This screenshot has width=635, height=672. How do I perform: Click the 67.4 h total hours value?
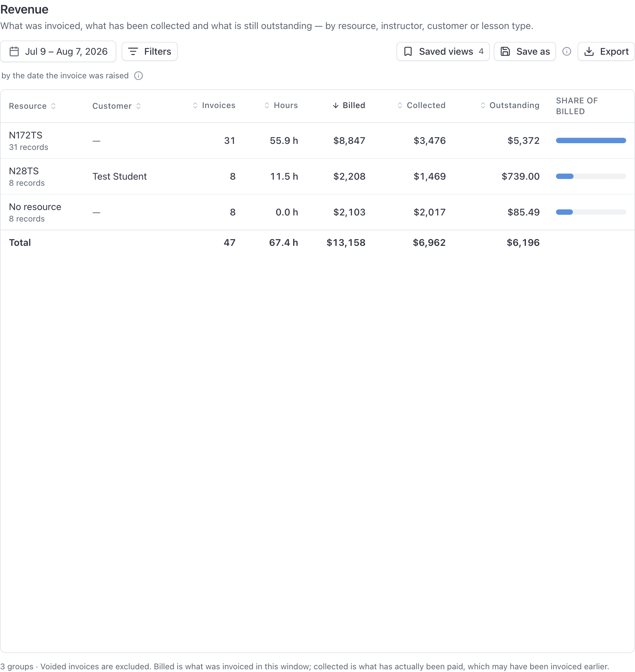point(283,242)
